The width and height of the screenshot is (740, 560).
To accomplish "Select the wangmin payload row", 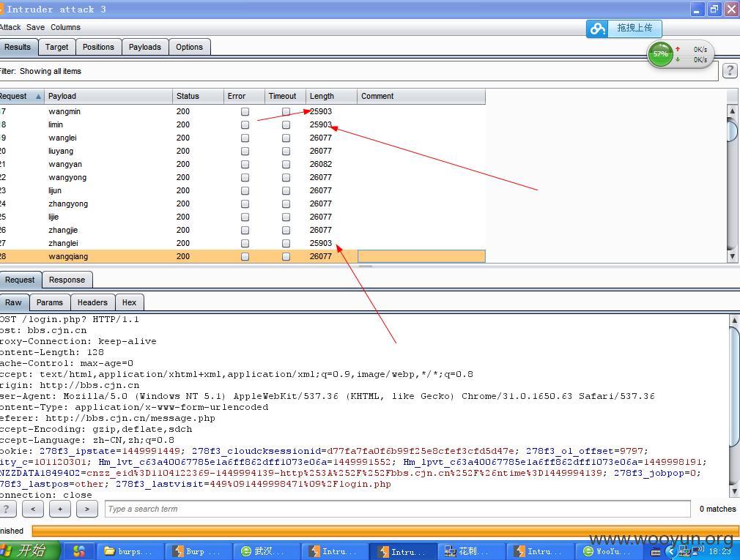I will [243, 112].
